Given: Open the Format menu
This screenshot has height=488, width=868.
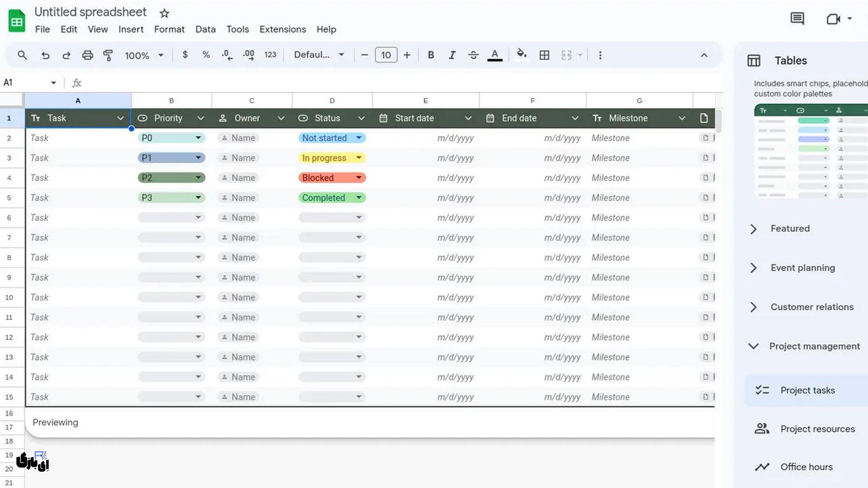Looking at the screenshot, I should pos(169,29).
